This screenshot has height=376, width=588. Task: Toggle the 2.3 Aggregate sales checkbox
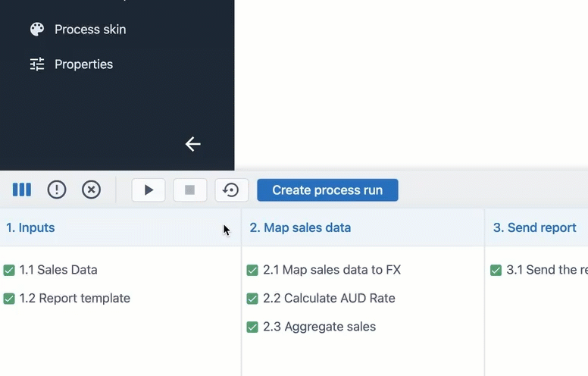tap(252, 327)
